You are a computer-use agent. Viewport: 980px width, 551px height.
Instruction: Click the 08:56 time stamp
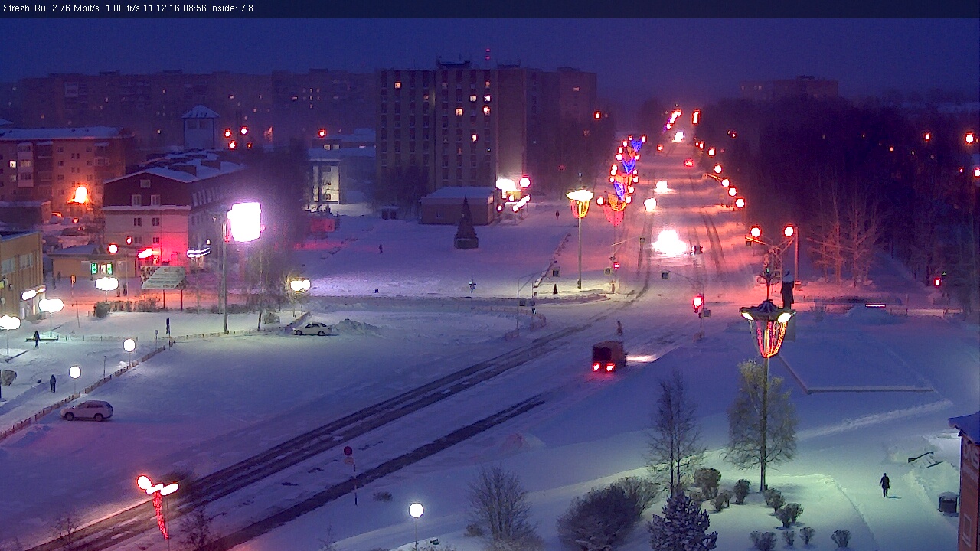[196, 8]
